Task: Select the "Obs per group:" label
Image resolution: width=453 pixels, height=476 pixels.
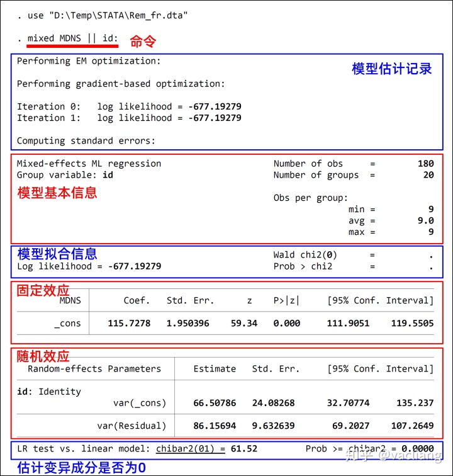Action: (310, 198)
